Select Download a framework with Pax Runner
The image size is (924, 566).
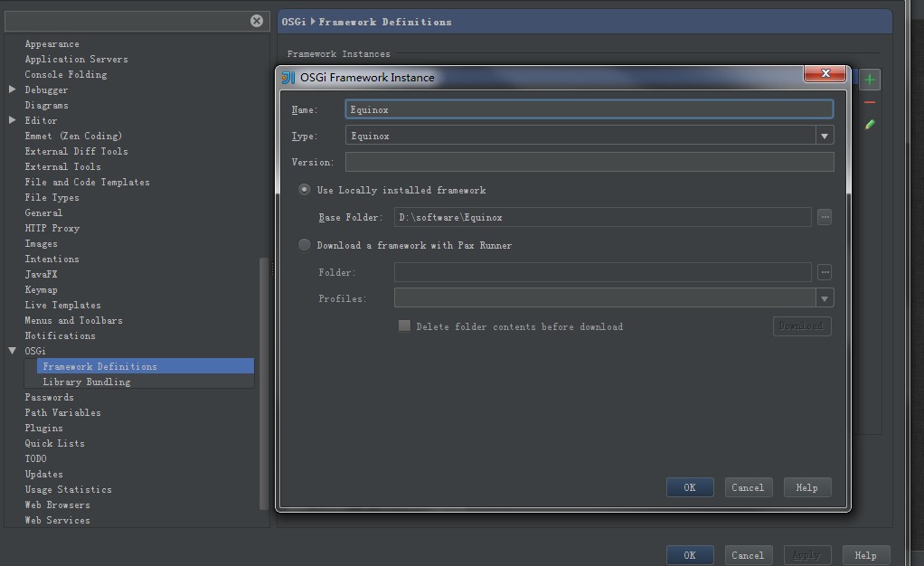304,245
